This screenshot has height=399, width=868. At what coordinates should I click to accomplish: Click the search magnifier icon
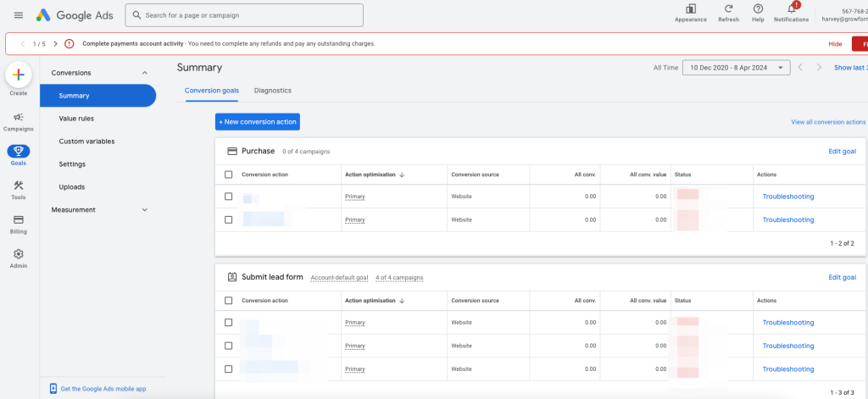click(x=136, y=15)
